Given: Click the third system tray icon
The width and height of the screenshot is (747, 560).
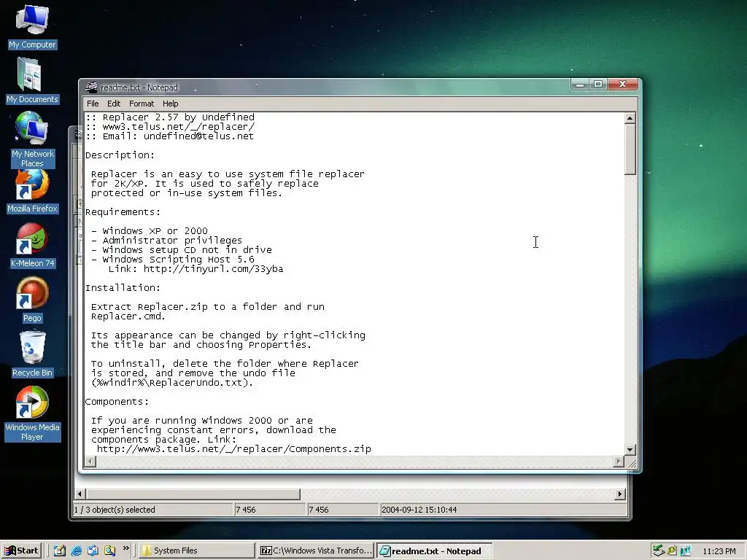Looking at the screenshot, I should [x=686, y=551].
